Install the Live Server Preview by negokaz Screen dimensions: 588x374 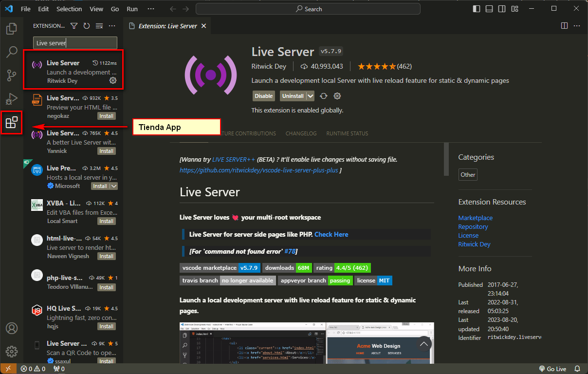point(106,115)
